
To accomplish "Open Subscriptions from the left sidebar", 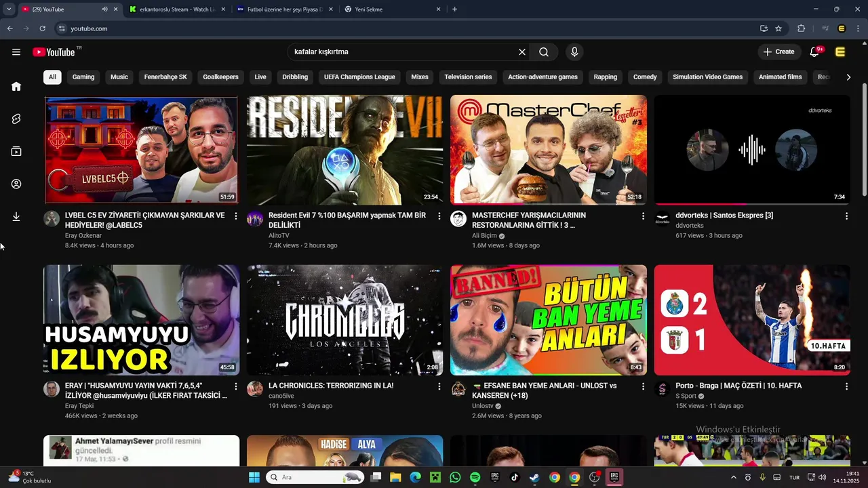I will 16,151.
